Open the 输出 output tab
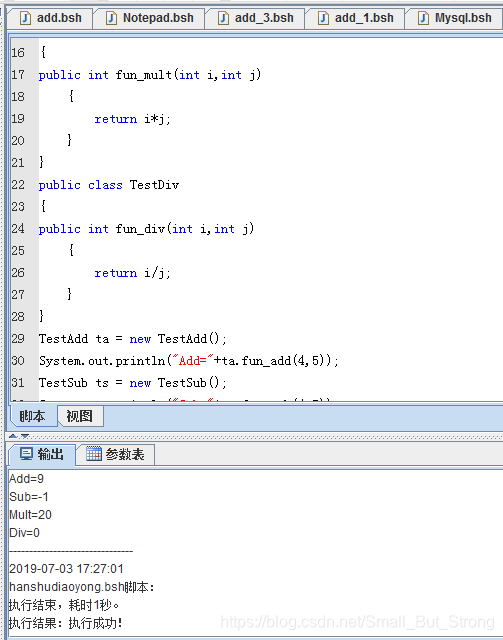 tap(42, 454)
